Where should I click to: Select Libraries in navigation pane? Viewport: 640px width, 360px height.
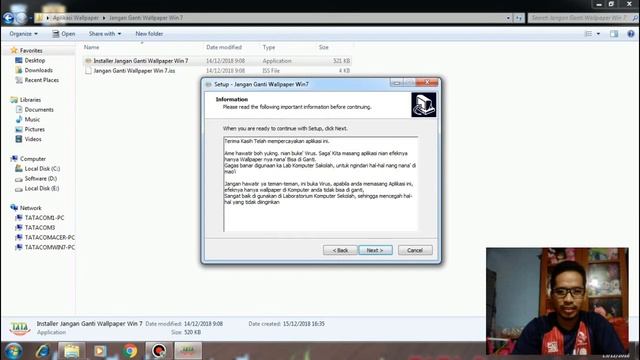point(30,100)
